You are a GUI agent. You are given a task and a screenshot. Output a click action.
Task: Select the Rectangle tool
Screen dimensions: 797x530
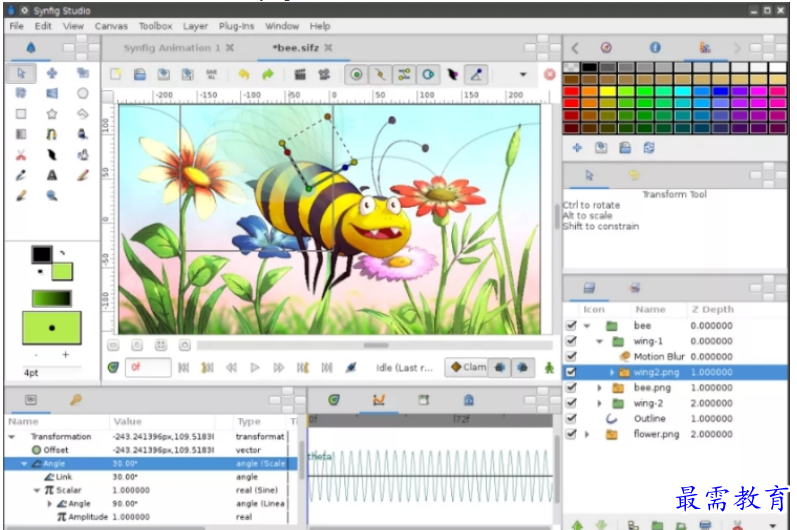coord(21,114)
